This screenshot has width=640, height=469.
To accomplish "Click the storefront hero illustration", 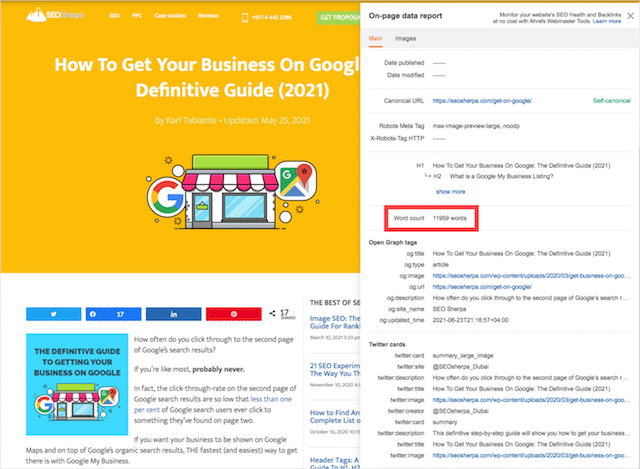I will pos(231,191).
